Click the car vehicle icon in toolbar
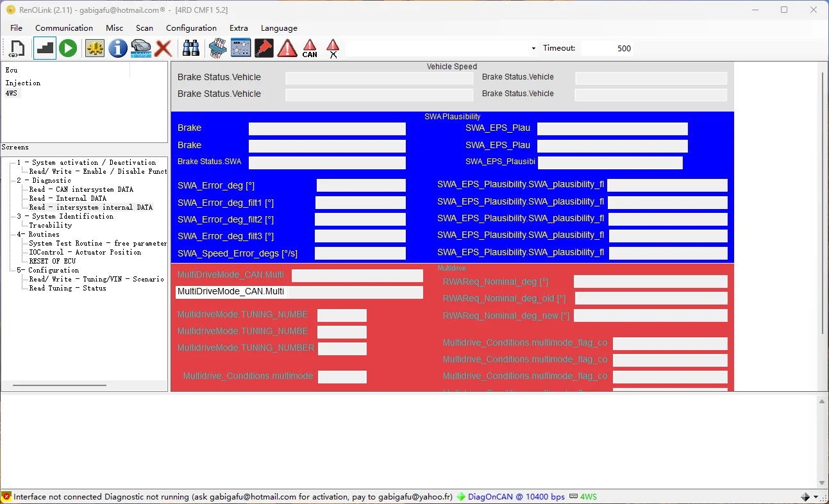829x504 pixels. pyautogui.click(x=140, y=48)
